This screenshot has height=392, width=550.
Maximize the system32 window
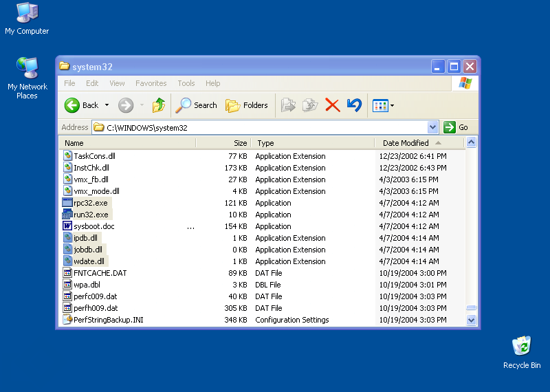(x=454, y=66)
